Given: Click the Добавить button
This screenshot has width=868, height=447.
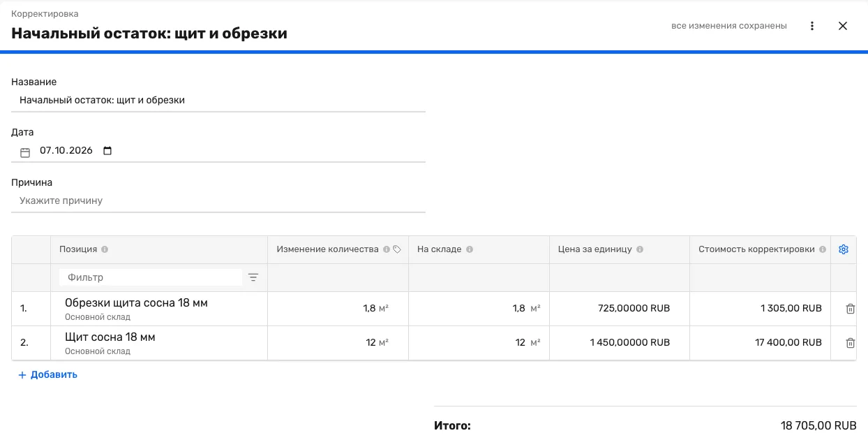Looking at the screenshot, I should (47, 374).
